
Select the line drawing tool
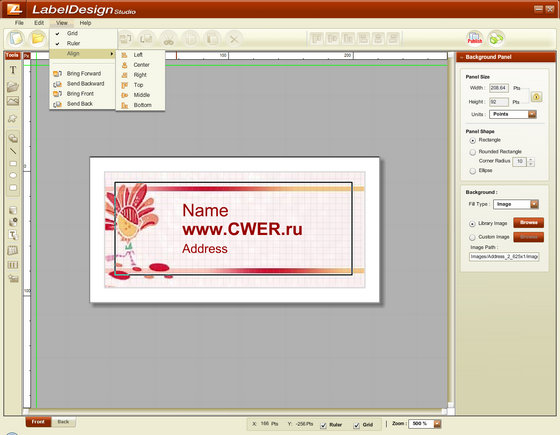pyautogui.click(x=13, y=151)
